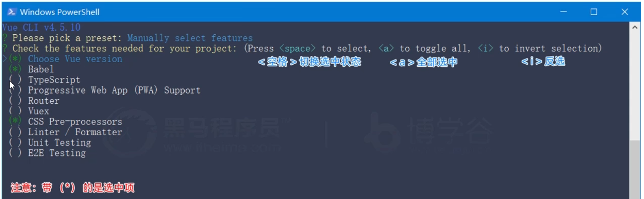Toggle the Babel feature checkbox
This screenshot has height=199, width=644.
coord(15,69)
